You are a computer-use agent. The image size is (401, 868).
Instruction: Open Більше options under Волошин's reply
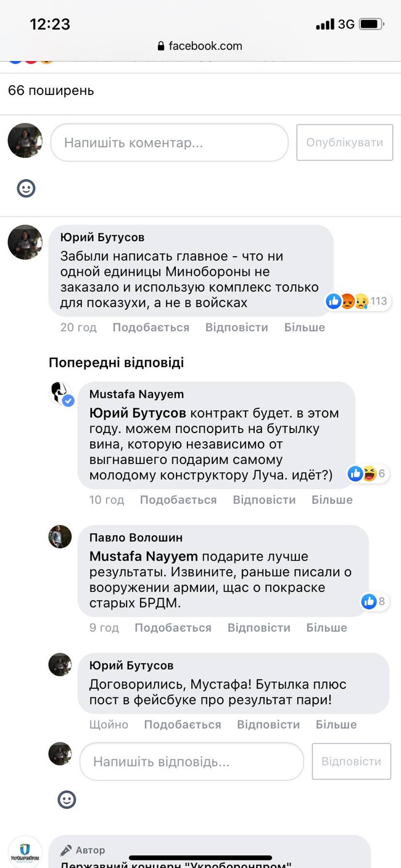[x=326, y=627]
